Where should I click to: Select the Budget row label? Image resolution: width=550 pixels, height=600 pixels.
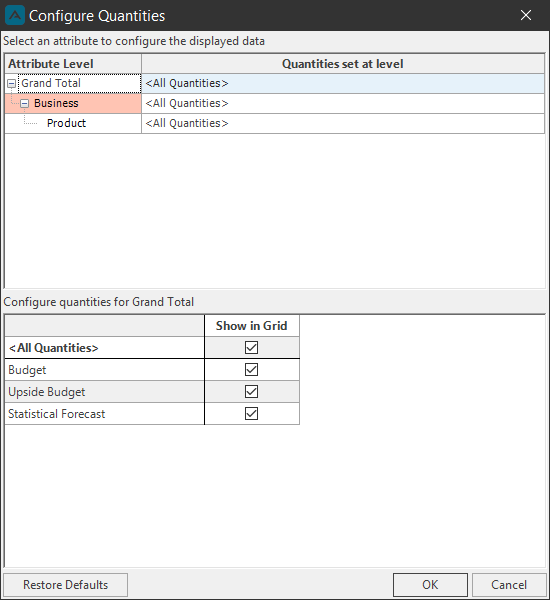pos(104,370)
